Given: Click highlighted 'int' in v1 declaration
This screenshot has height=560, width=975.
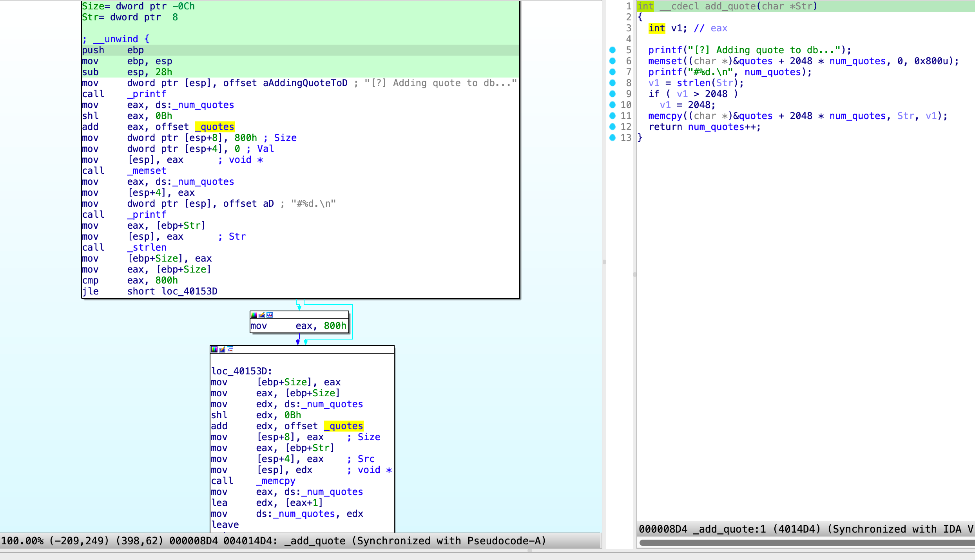Looking at the screenshot, I should [656, 28].
